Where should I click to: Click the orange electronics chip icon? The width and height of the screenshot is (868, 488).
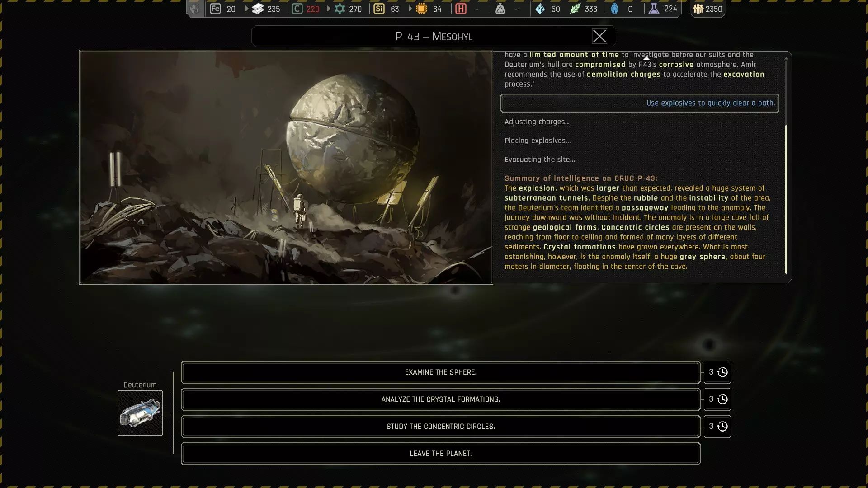[421, 9]
